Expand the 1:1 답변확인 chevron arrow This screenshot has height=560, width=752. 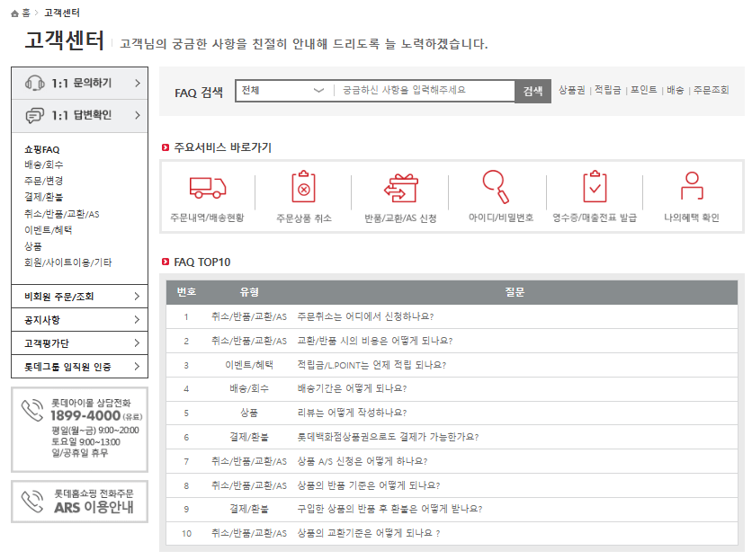click(138, 116)
